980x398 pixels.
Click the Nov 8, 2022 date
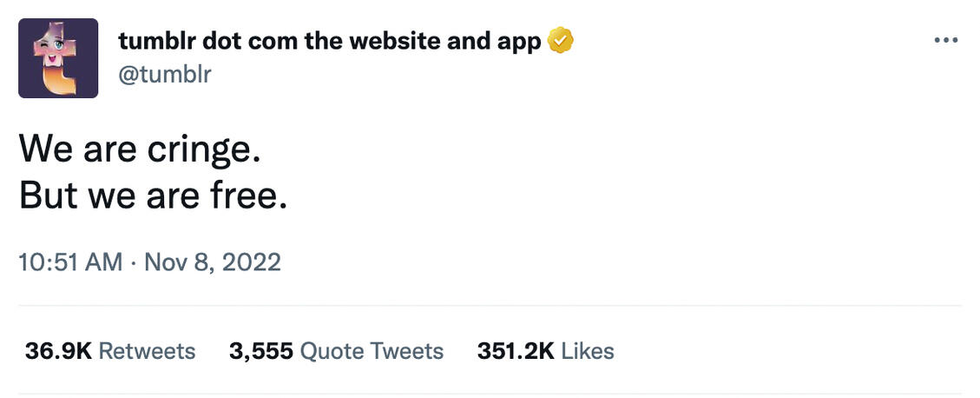pos(213,262)
